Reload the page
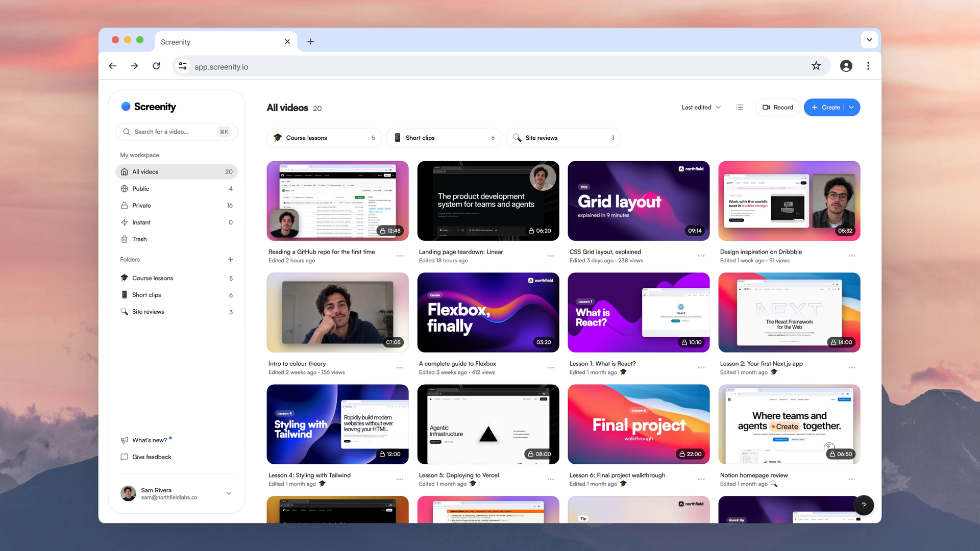The height and width of the screenshot is (551, 980). 156,66
